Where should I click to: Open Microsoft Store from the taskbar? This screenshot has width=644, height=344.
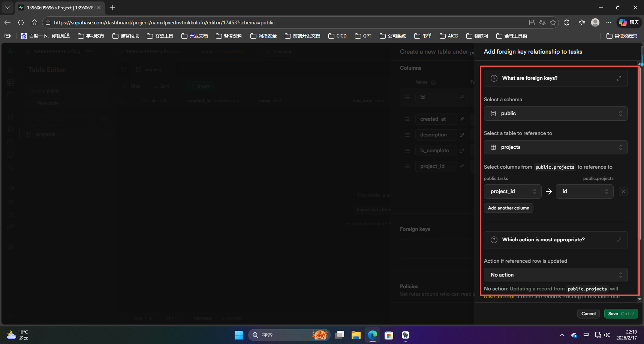click(x=389, y=335)
